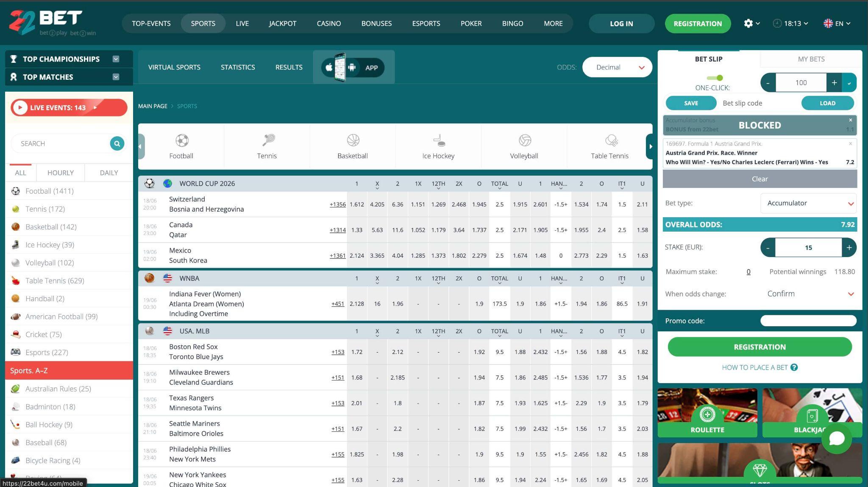Close the accumulator bonus banner
Screen dimensions: 868x487
[x=850, y=120]
